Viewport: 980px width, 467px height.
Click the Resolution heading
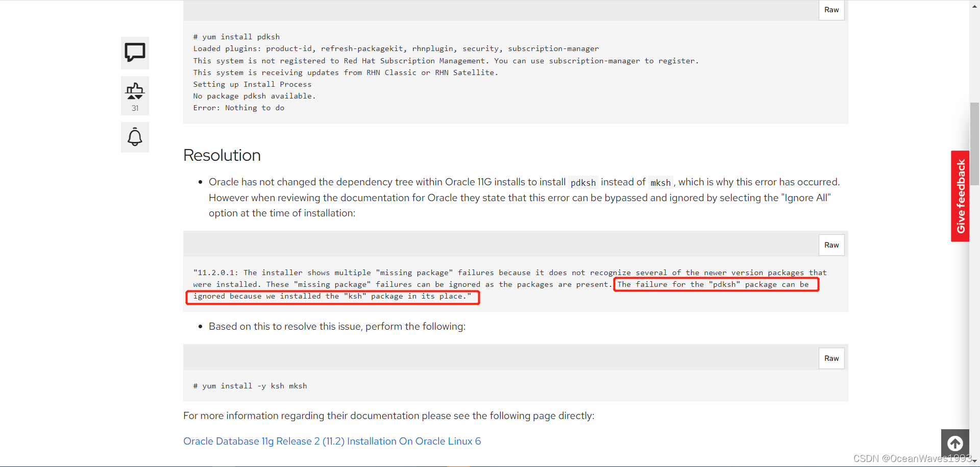tap(222, 155)
